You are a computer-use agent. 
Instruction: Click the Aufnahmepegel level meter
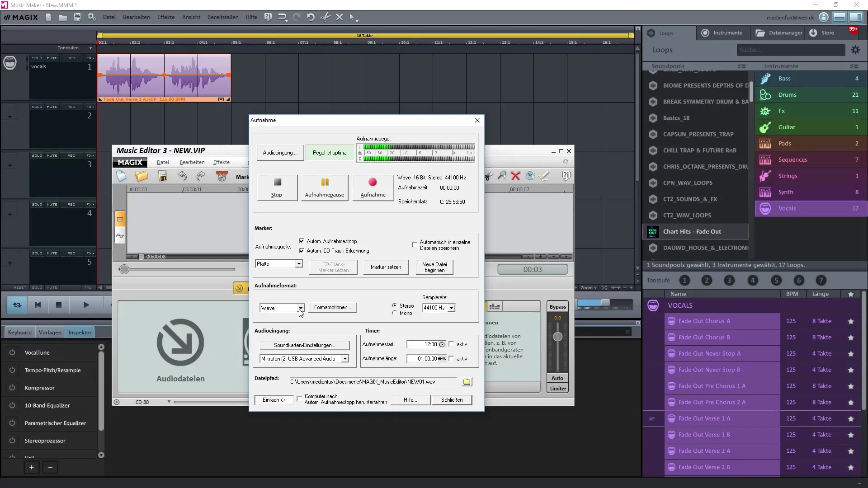415,153
